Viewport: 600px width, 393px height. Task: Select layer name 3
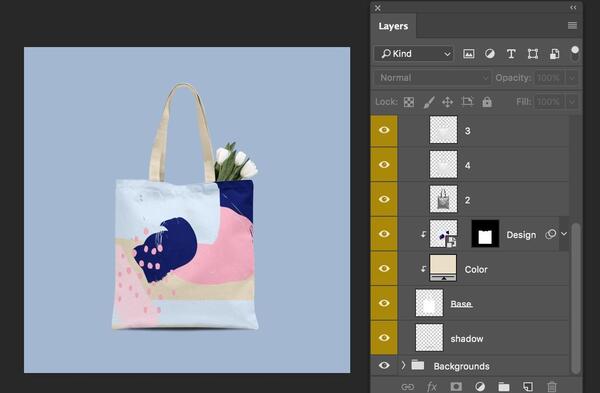(468, 131)
